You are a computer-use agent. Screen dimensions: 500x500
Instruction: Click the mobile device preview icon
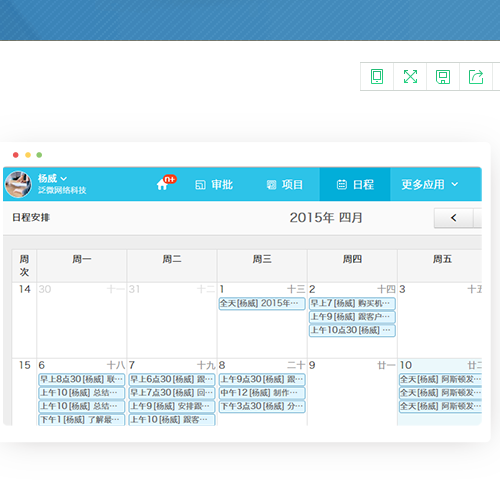point(377,76)
